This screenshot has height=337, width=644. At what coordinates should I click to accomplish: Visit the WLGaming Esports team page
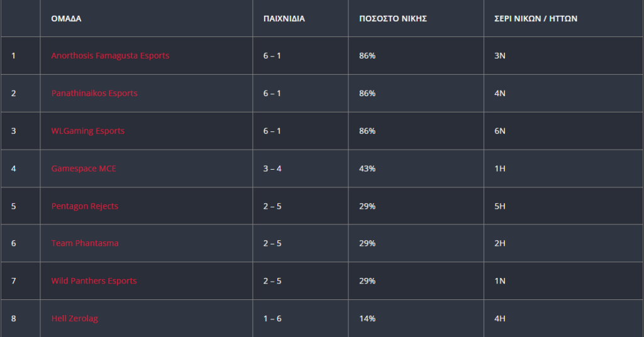[88, 131]
